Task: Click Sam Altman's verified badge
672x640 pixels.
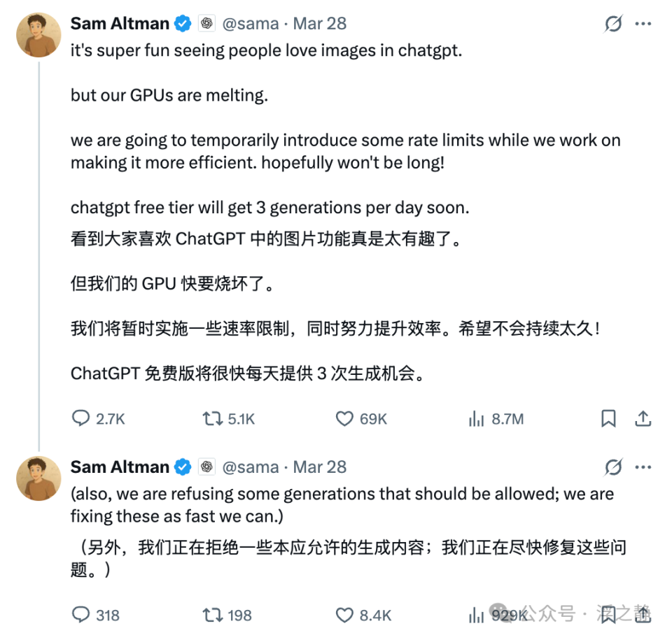Action: [182, 22]
